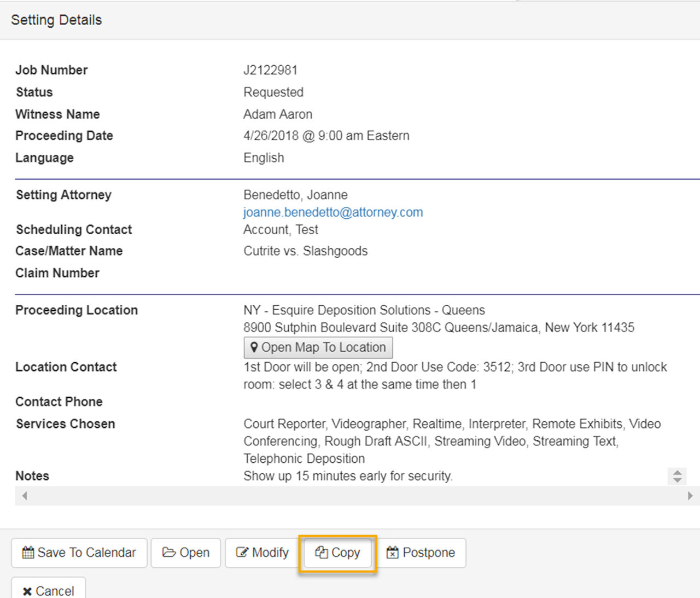The height and width of the screenshot is (598, 700).
Task: Click the up arrow beside the Notes field
Action: 677,473
